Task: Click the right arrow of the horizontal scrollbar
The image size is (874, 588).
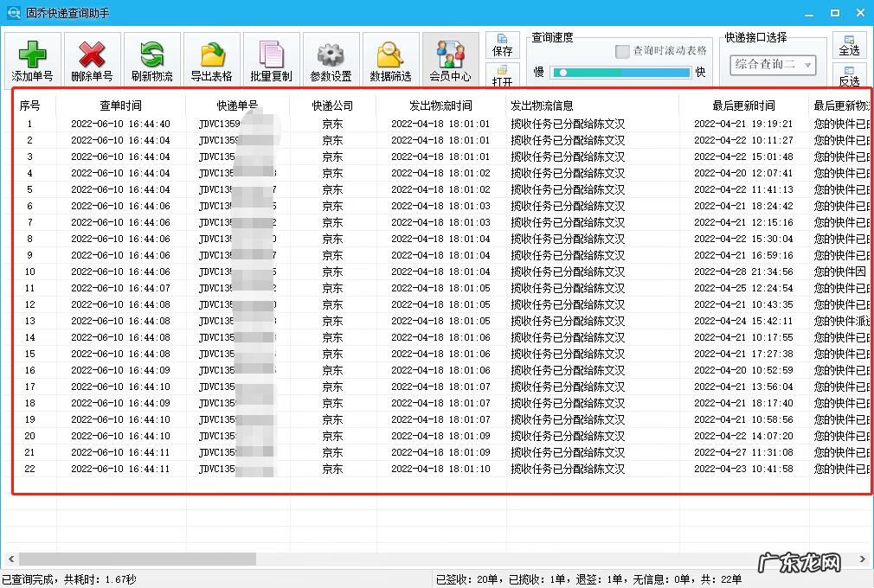Action: tap(862, 559)
